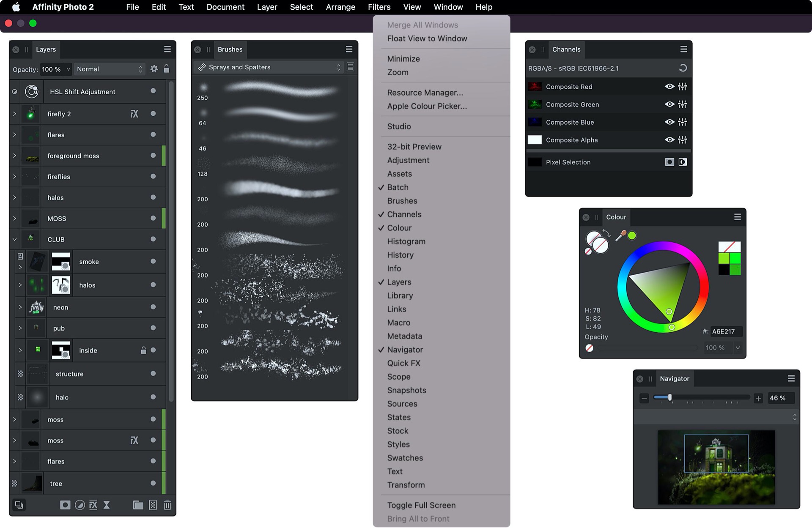This screenshot has width=812, height=528.
Task: Open the Filters menu
Action: point(379,7)
